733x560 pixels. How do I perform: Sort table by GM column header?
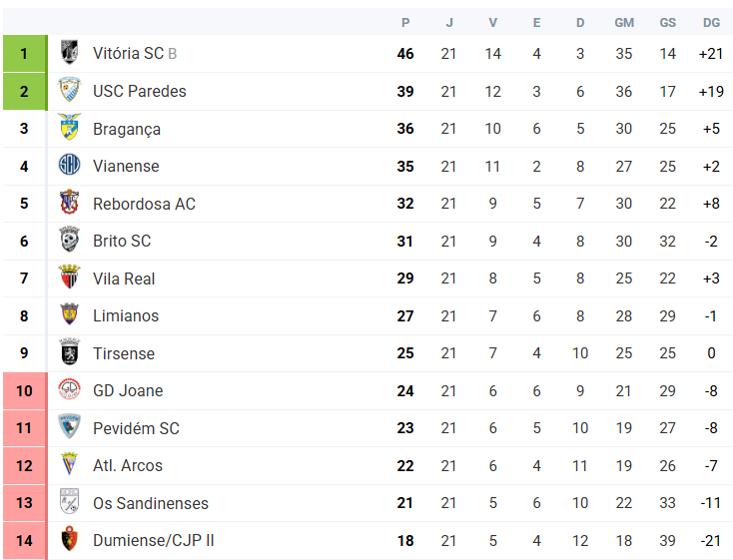point(624,22)
